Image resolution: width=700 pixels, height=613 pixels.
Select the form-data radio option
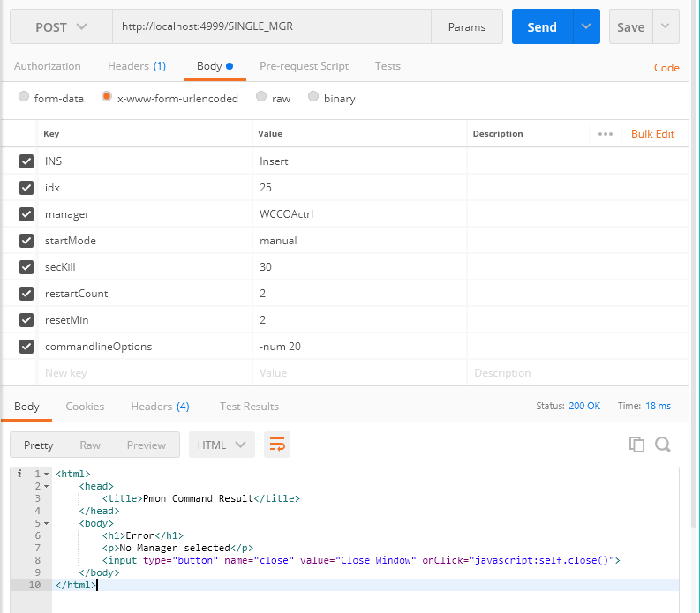coord(24,98)
